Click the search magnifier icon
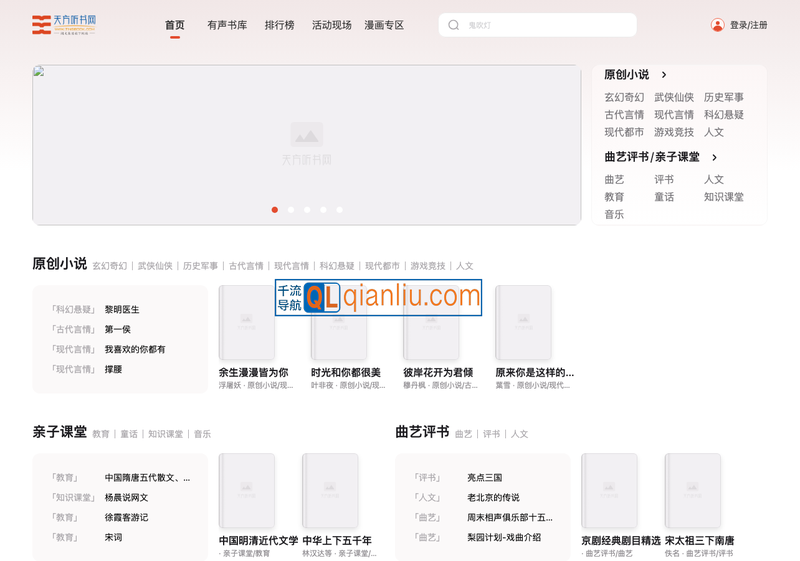This screenshot has height=561, width=800. click(x=454, y=25)
